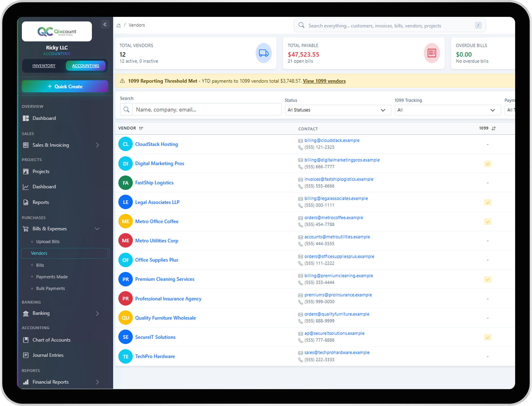Collapse the sidebar with double-chevron icon

coord(105,24)
